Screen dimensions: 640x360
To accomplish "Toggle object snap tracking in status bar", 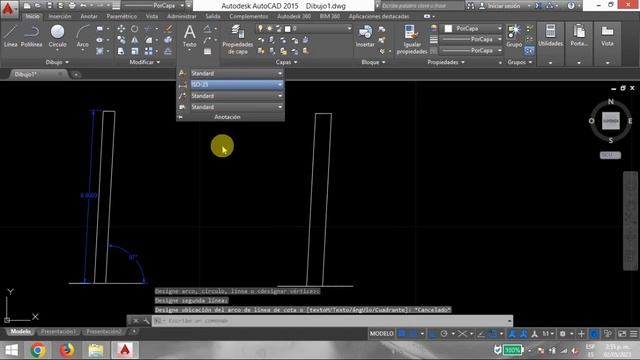I will pos(481,334).
